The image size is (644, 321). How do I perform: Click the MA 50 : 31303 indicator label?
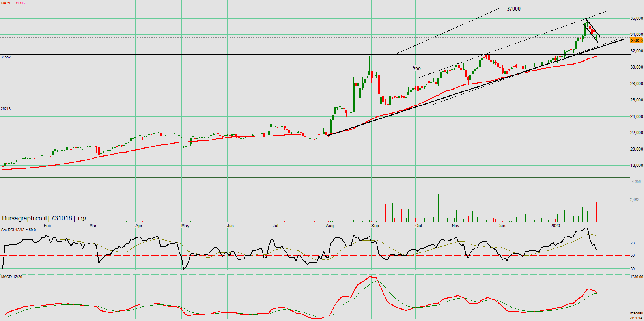[13, 3]
